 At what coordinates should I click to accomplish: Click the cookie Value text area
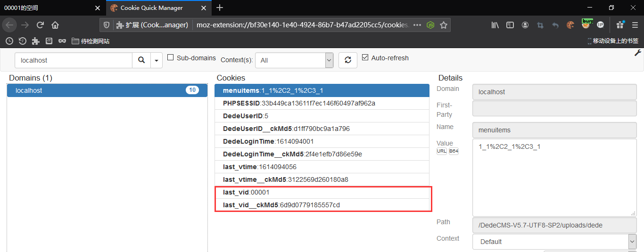click(x=554, y=178)
